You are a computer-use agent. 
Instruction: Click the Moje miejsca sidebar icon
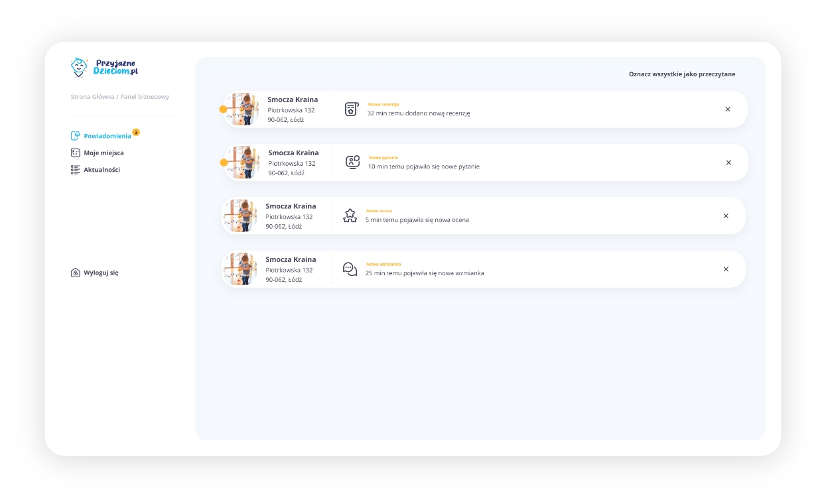click(x=76, y=153)
